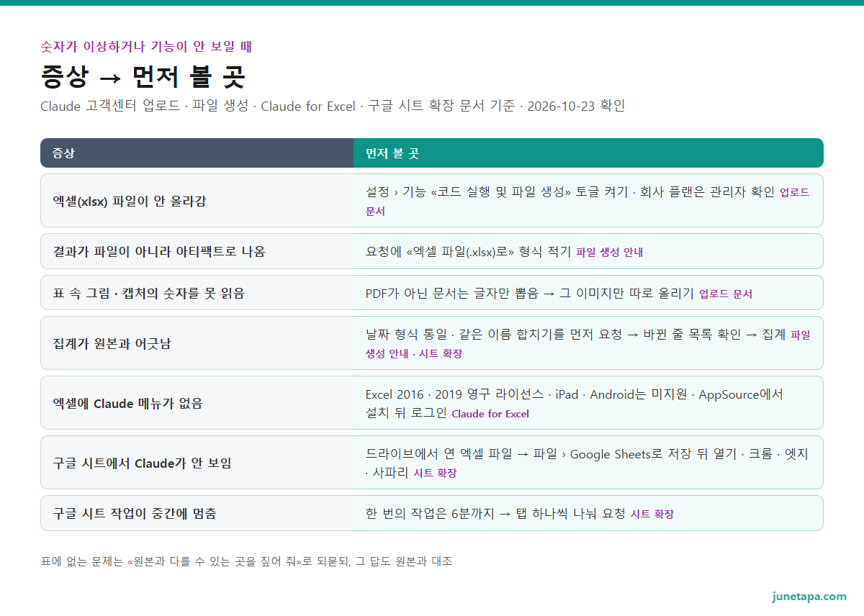Select symptom '결과가 파일이 아니라 아티팩트로 나옴'
This screenshot has height=616, width=864.
click(159, 251)
